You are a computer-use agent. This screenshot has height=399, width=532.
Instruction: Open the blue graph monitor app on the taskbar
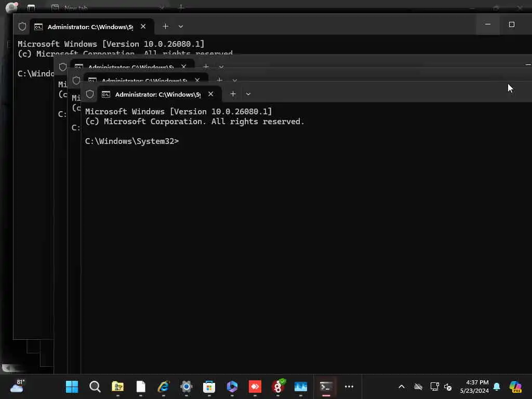click(x=301, y=387)
